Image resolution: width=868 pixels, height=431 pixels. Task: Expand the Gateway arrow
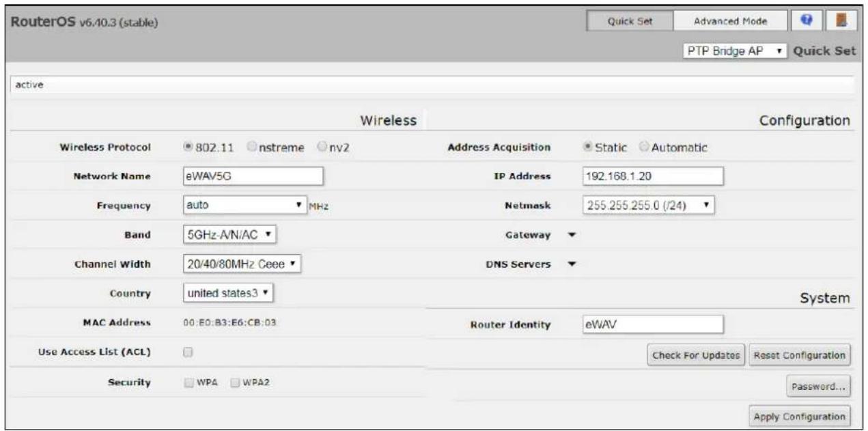point(572,235)
